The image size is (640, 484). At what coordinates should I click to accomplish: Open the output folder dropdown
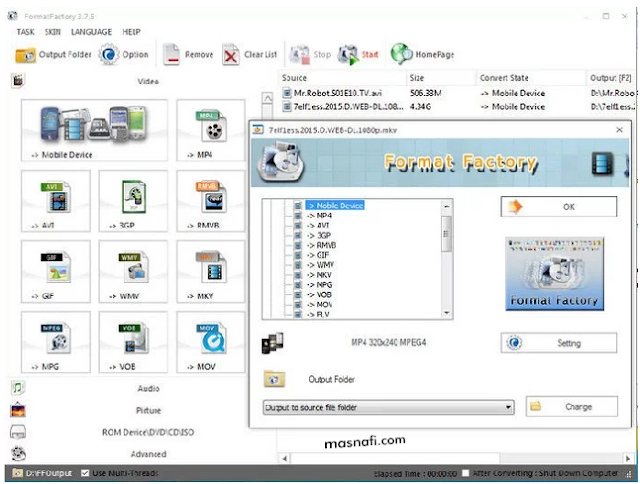[388, 407]
